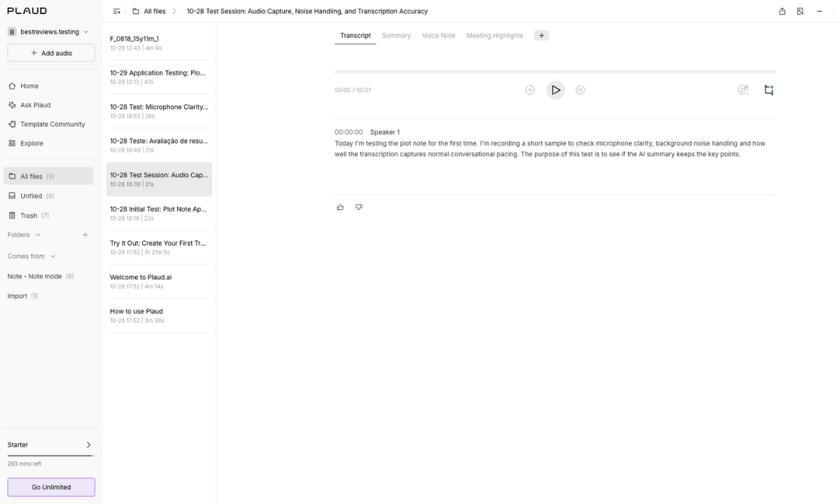The image size is (840, 504).
Task: Toggle the sidebar collapse icon next to All files
Action: click(x=116, y=11)
